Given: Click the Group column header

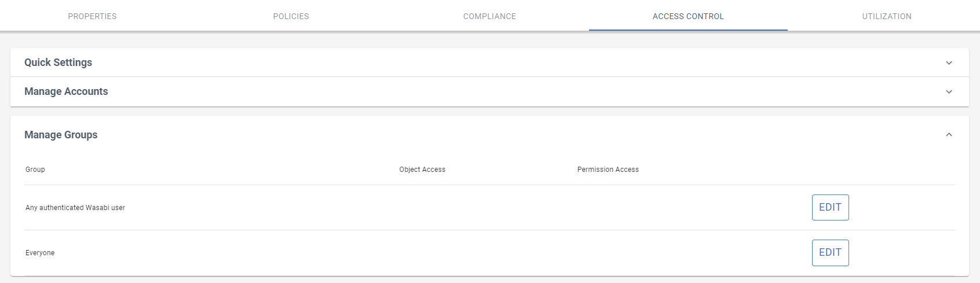Looking at the screenshot, I should (35, 170).
